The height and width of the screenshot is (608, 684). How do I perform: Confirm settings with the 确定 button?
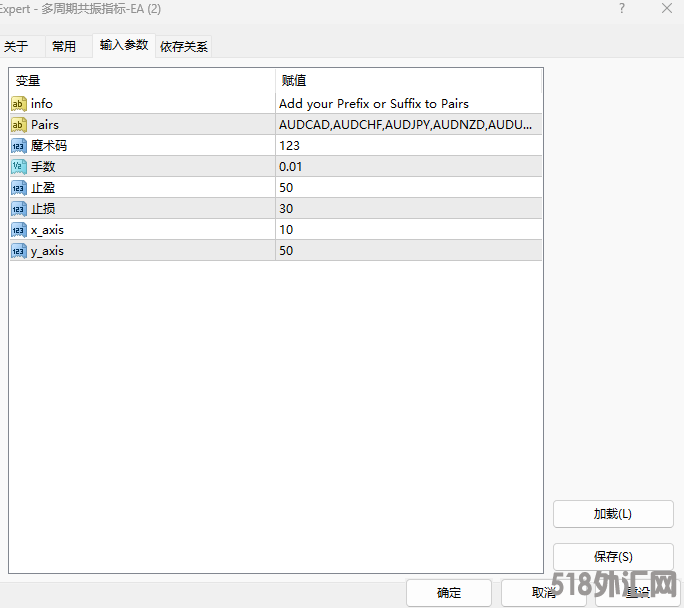[449, 593]
